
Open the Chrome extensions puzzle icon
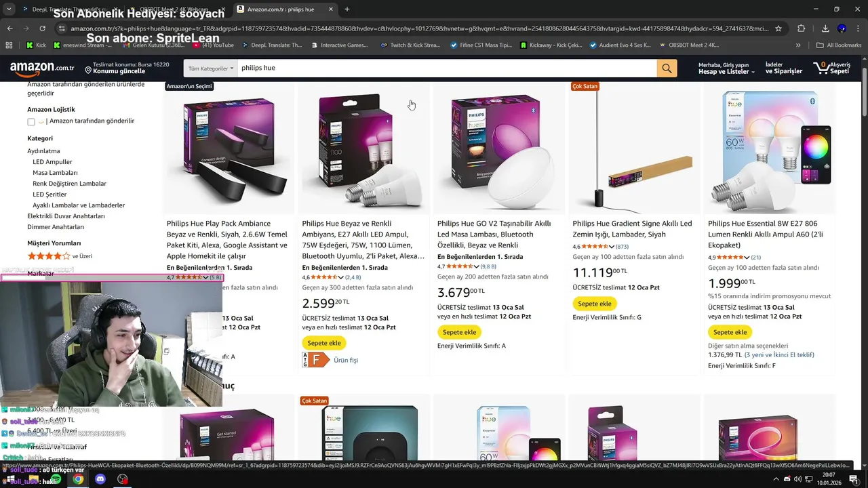point(802,28)
